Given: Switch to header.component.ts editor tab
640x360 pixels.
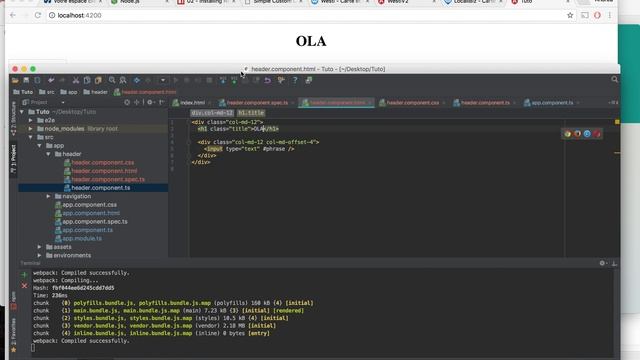Looking at the screenshot, I should click(485, 103).
